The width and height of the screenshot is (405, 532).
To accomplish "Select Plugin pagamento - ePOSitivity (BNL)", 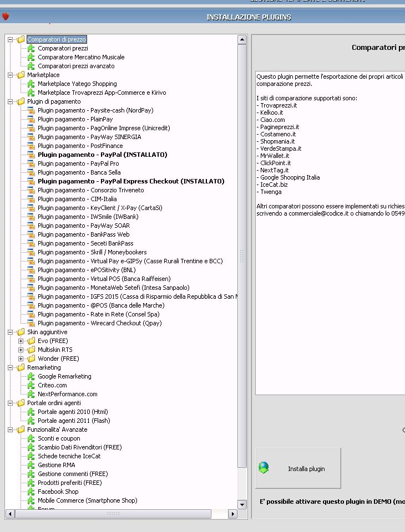I will point(87,270).
